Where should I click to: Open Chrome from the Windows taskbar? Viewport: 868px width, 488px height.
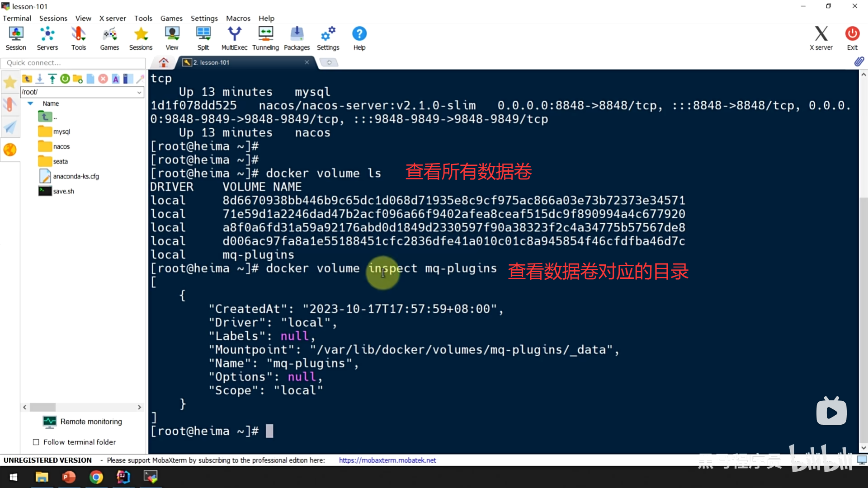click(x=96, y=477)
